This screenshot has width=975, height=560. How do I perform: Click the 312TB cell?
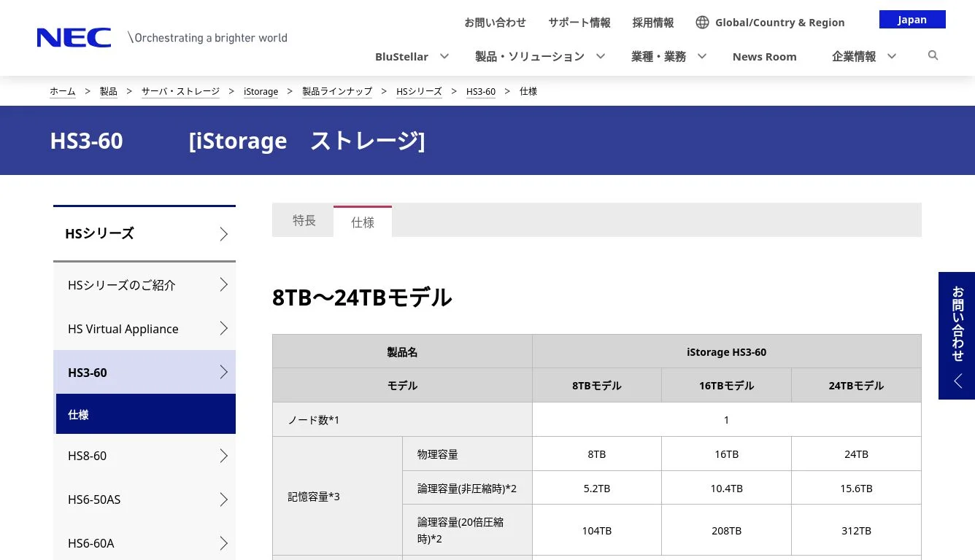[856, 530]
